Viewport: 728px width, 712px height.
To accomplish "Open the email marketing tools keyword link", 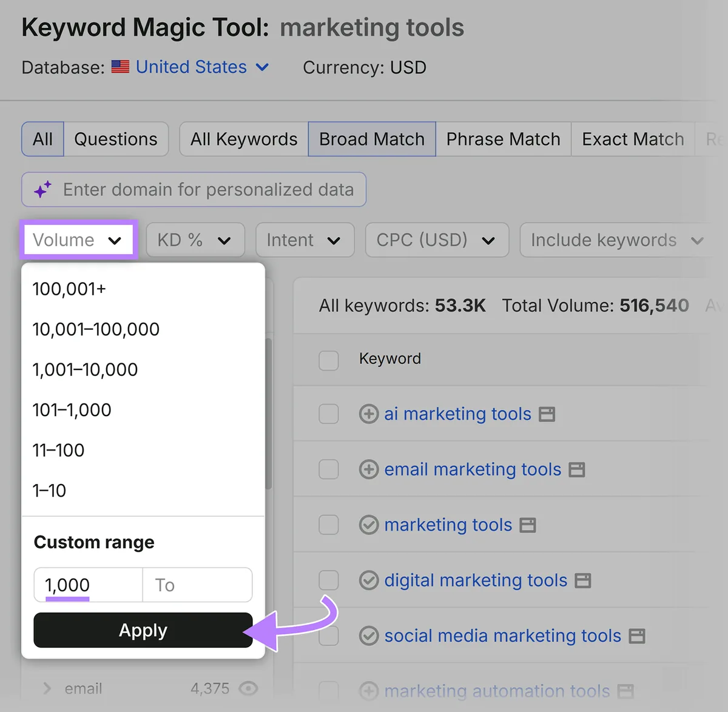I will (x=473, y=469).
